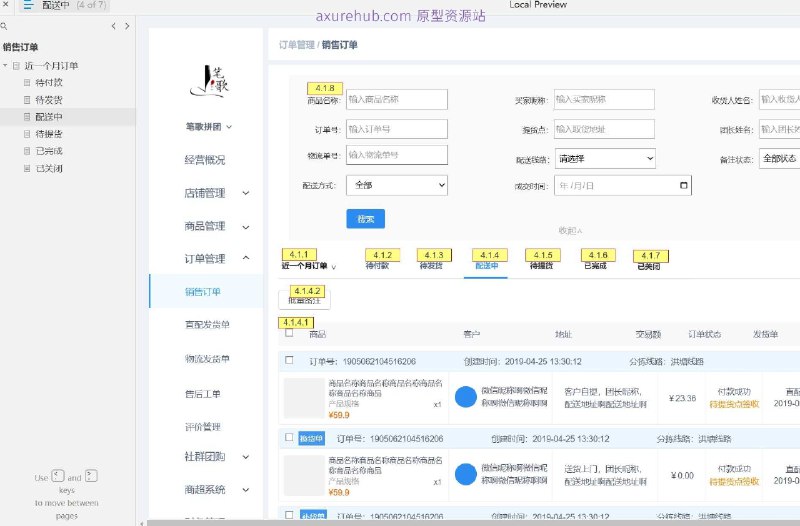This screenshot has height=526, width=800.
Task: Open the calendar picker icon in 成交时间
Action: [684, 185]
